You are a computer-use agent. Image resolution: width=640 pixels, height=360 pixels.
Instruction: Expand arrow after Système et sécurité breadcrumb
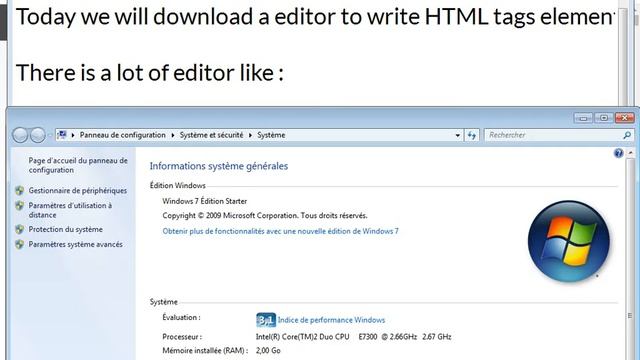(x=250, y=135)
